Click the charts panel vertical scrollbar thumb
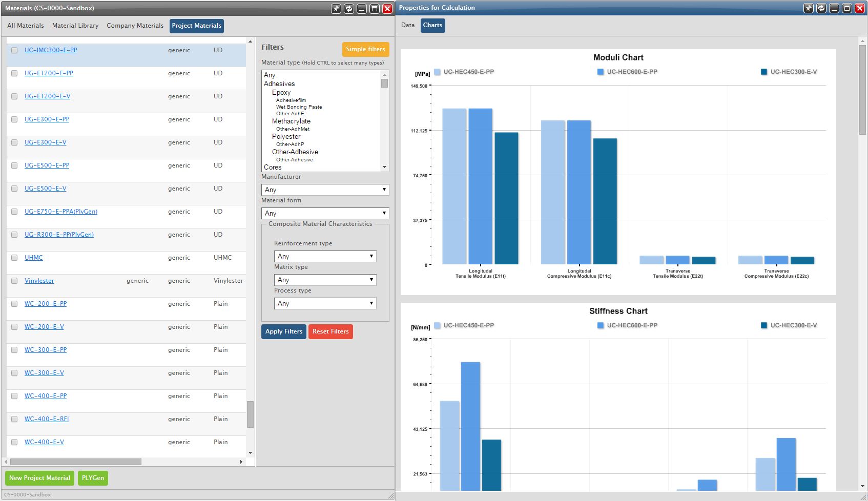868x501 pixels. 862,90
